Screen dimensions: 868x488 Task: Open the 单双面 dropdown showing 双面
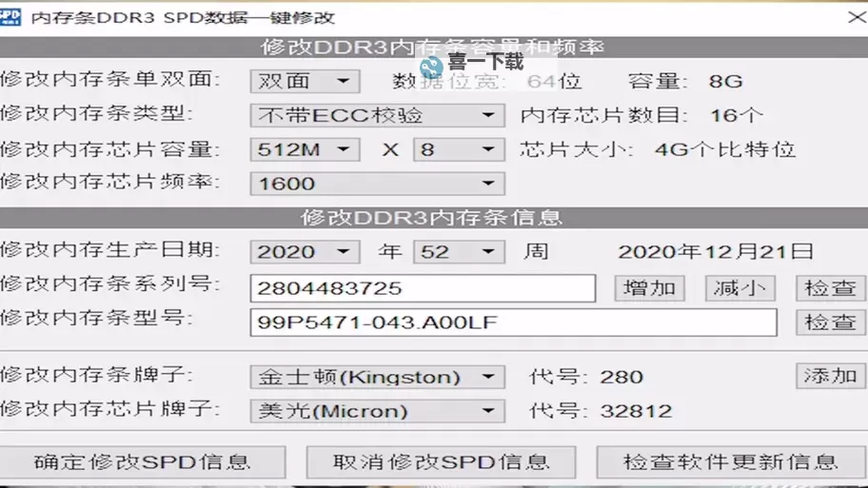coord(305,82)
